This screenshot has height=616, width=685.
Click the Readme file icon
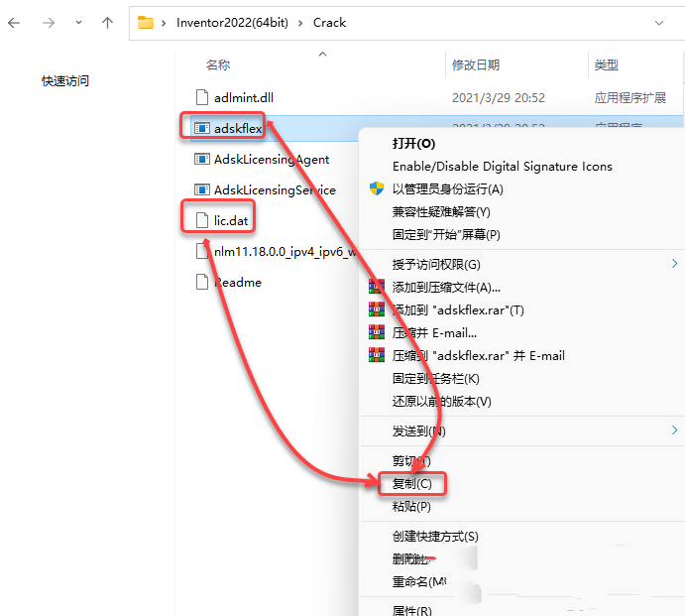(x=202, y=282)
